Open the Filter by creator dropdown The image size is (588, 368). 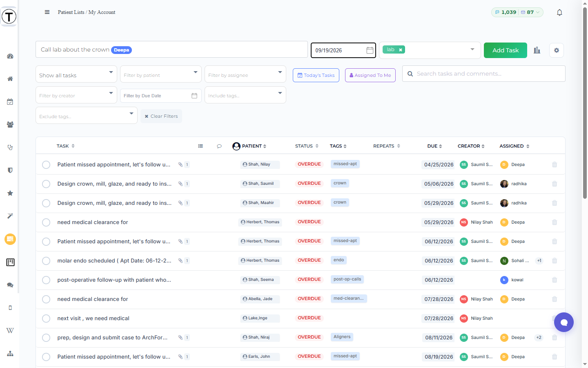tap(76, 95)
